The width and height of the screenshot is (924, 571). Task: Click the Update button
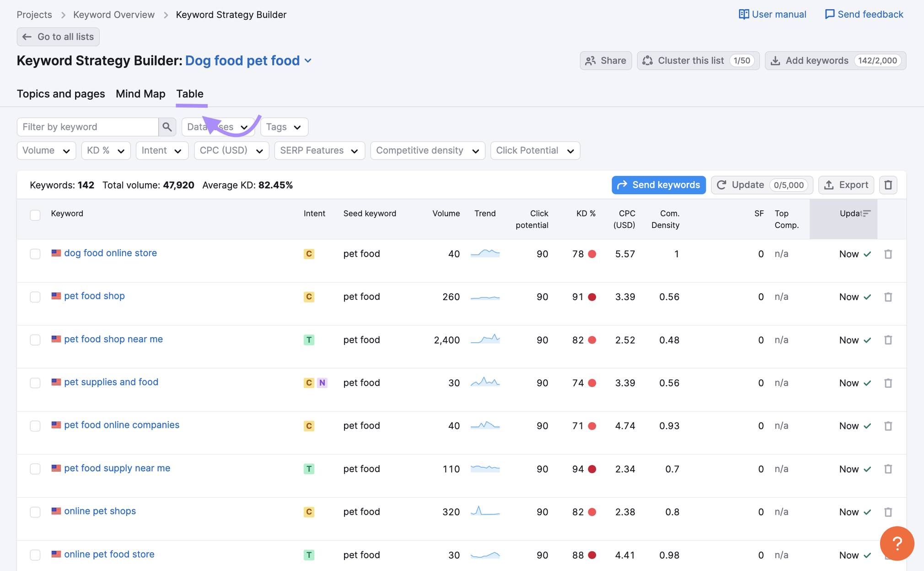pos(762,185)
